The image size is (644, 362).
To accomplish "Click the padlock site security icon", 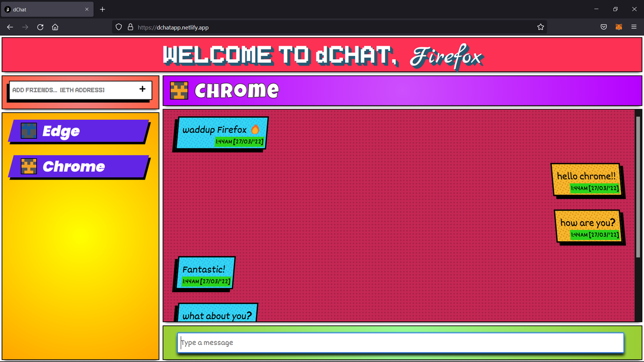I will pos(130,27).
